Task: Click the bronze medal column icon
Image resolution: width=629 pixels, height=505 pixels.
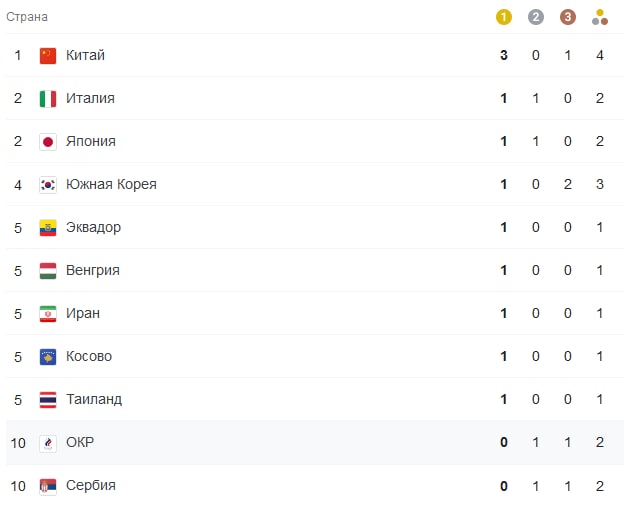Action: click(568, 17)
